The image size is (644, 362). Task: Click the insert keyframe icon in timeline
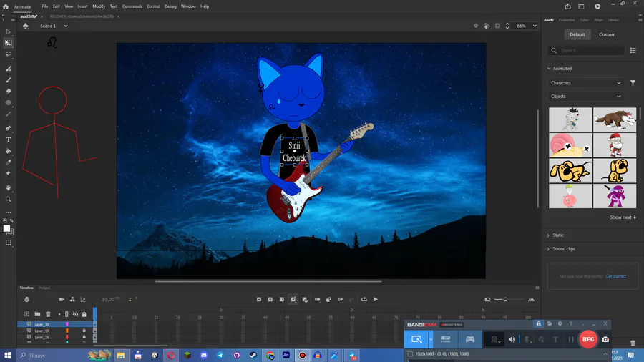(x=259, y=299)
